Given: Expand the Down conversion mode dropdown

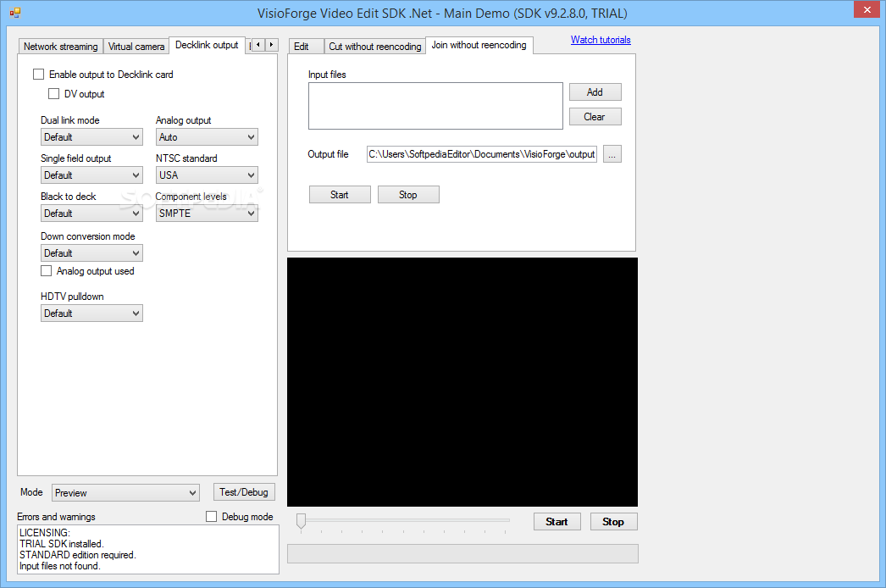Looking at the screenshot, I should (91, 252).
